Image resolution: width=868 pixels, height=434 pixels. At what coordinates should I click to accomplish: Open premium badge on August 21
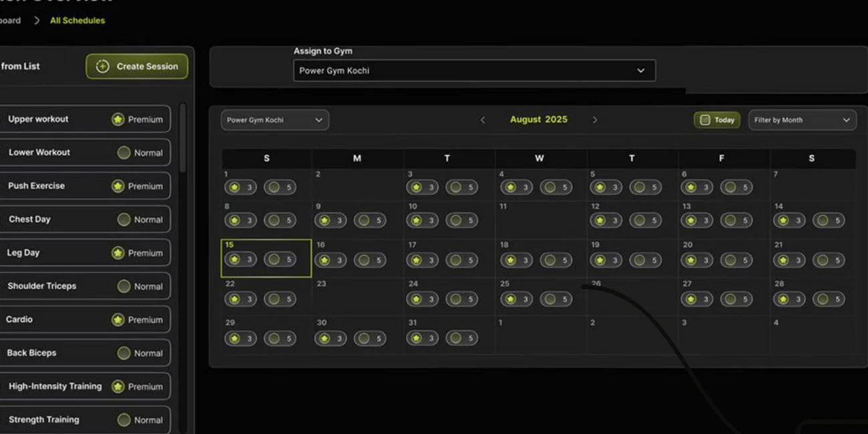pyautogui.click(x=789, y=260)
